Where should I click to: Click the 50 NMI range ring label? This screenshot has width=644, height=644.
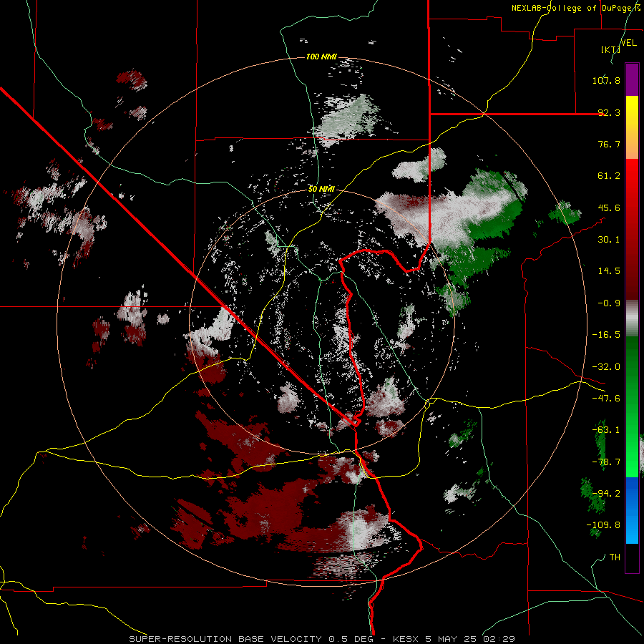tap(321, 190)
